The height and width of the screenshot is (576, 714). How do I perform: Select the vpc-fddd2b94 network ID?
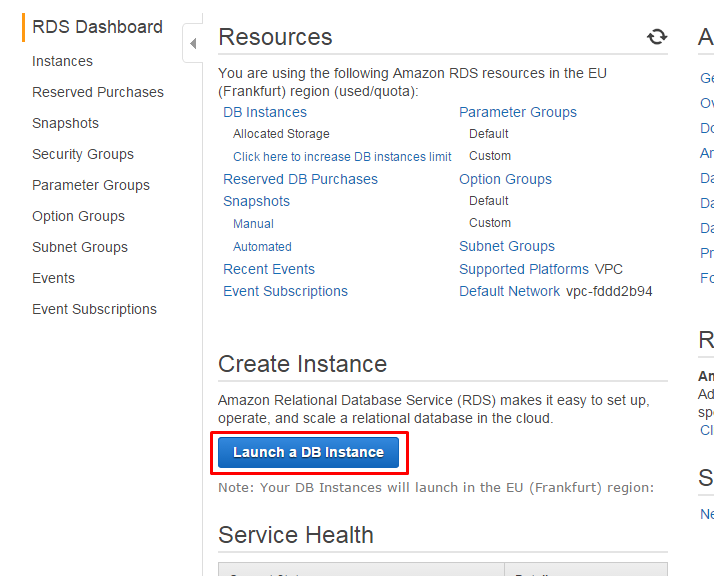point(609,291)
